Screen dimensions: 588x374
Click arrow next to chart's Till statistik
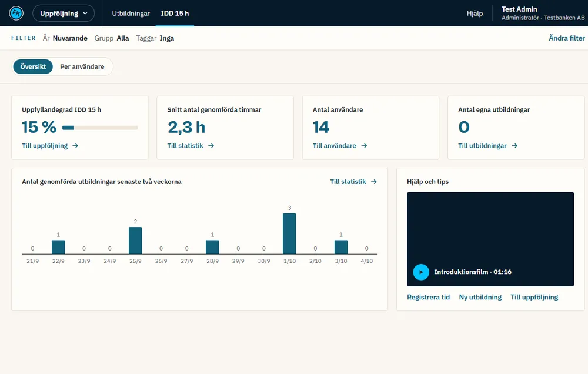[x=374, y=182]
